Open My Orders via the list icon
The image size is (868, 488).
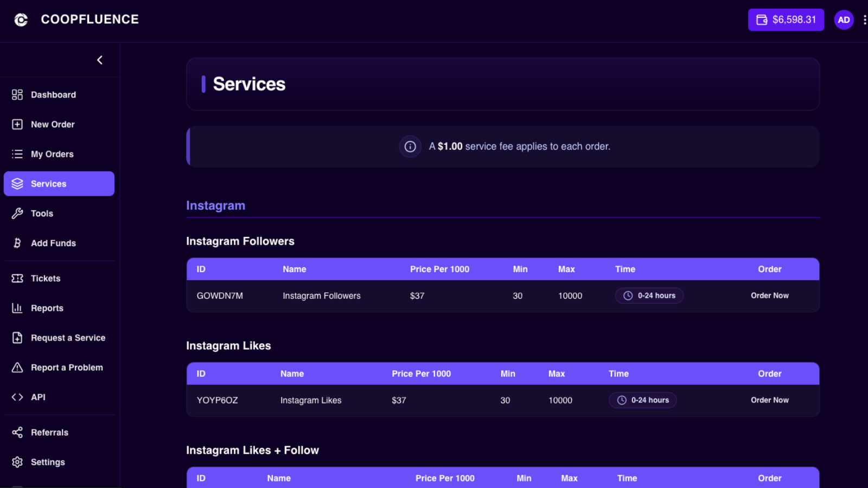coord(17,154)
